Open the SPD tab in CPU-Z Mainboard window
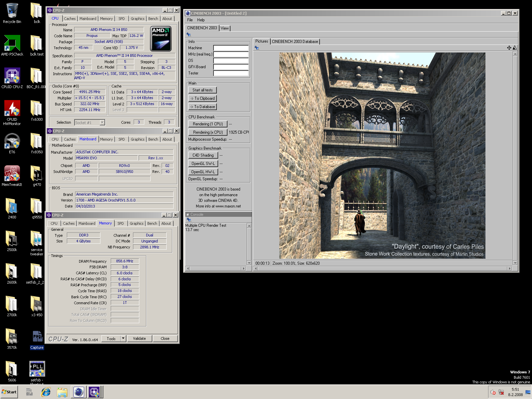Image resolution: width=532 pixels, height=399 pixels. pos(122,139)
